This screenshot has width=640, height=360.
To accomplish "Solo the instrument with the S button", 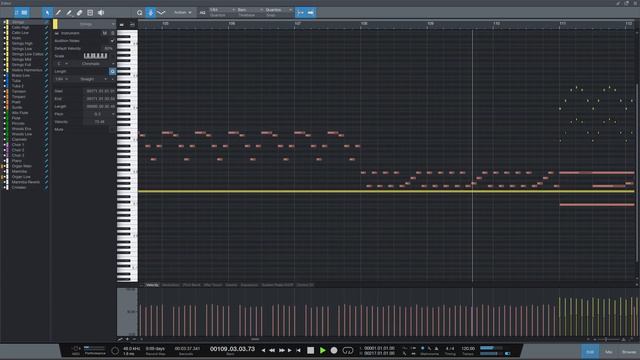I will pyautogui.click(x=113, y=33).
